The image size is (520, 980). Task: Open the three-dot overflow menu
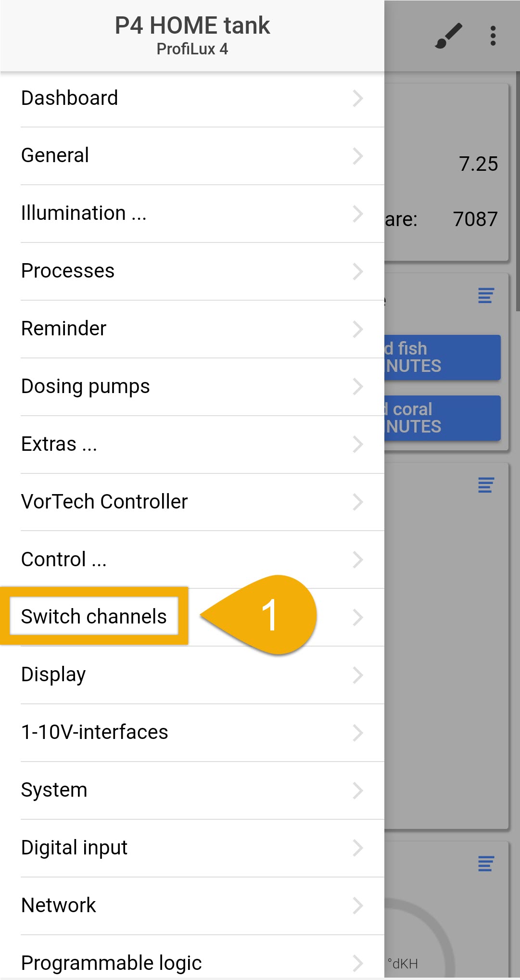coord(493,36)
